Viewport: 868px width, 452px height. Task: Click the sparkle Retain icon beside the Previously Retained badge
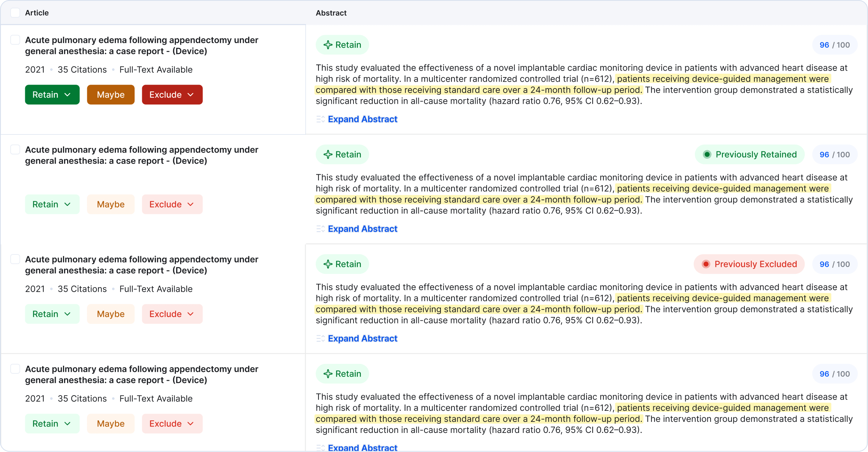(x=328, y=154)
